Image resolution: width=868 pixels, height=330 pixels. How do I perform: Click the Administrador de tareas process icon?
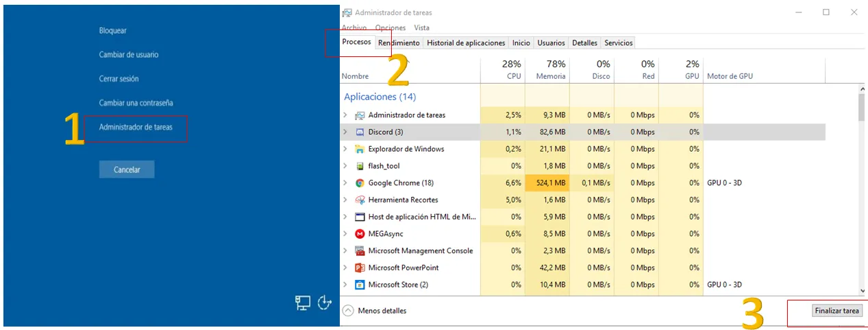(x=360, y=115)
